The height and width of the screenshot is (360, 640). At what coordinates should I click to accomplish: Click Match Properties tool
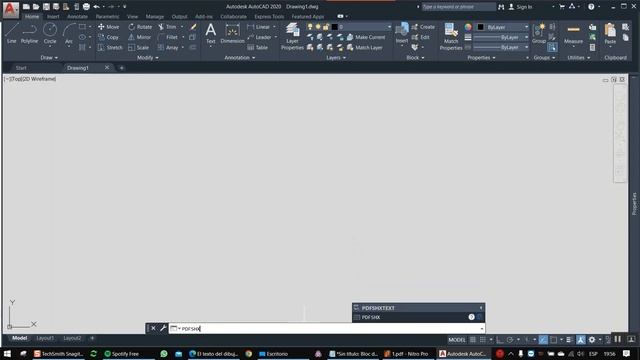coord(451,36)
